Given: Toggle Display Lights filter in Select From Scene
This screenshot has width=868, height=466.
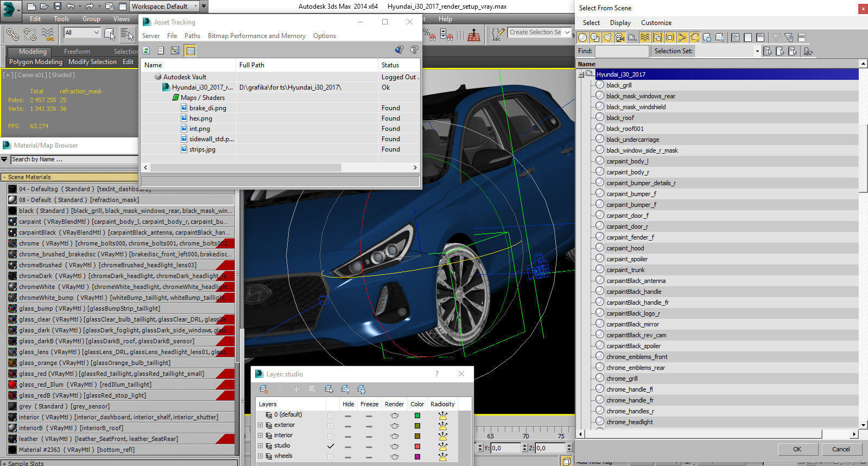Looking at the screenshot, I should tap(607, 37).
